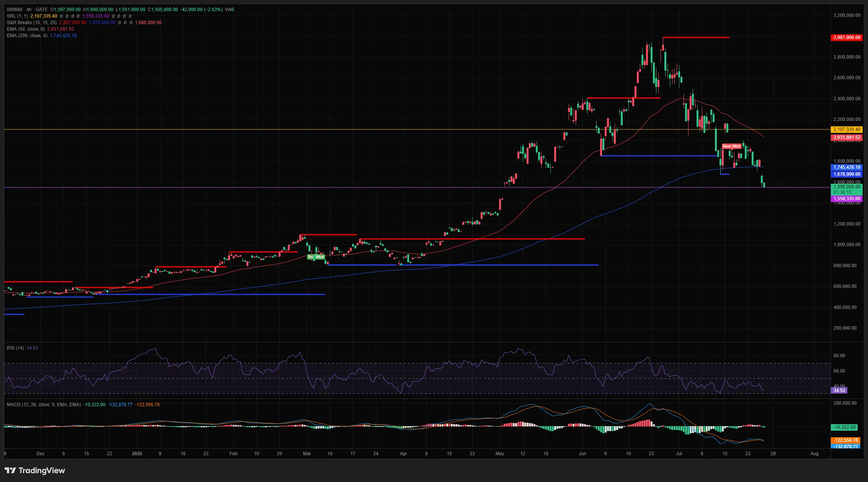The image size is (868, 482).
Task: Click the high value H1,600,000.00 in legend
Action: coord(98,10)
